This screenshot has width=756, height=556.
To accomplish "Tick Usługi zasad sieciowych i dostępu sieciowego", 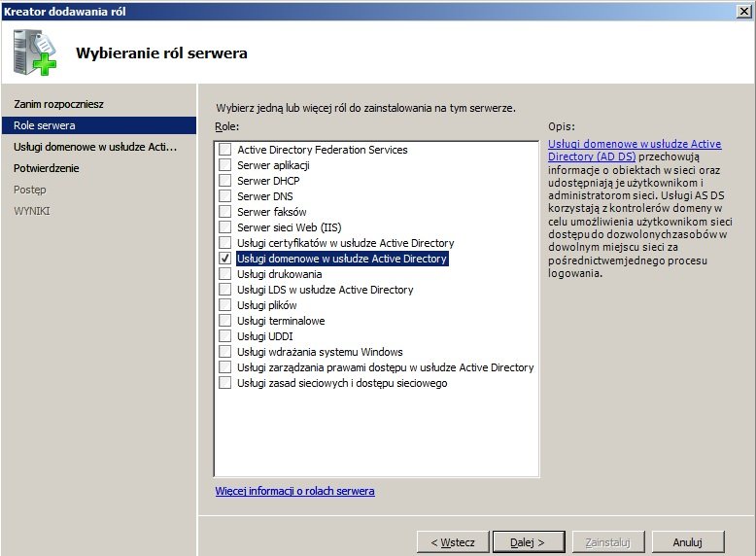I will (224, 383).
